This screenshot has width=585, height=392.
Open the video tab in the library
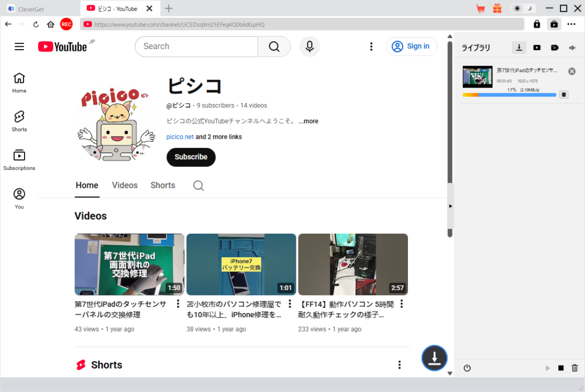click(x=537, y=47)
